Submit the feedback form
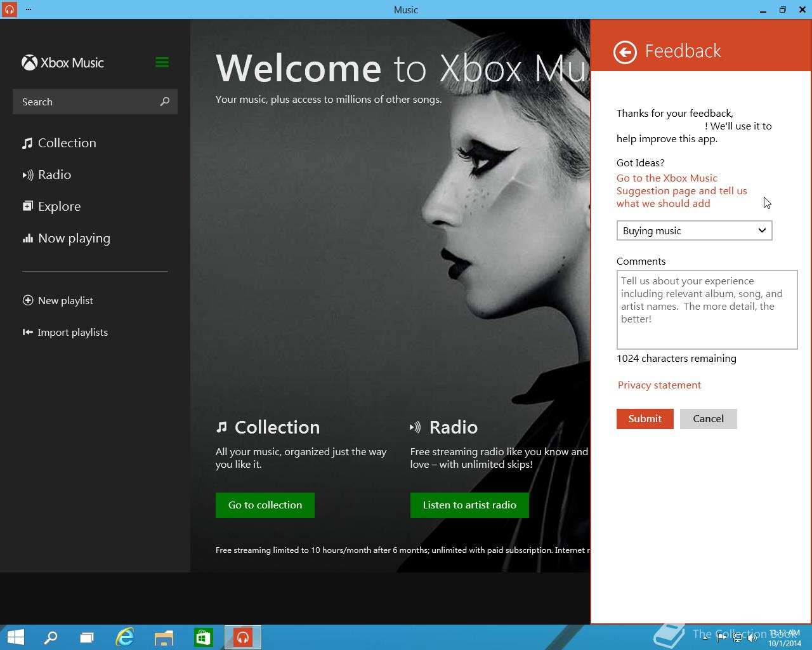The height and width of the screenshot is (650, 812). [645, 418]
